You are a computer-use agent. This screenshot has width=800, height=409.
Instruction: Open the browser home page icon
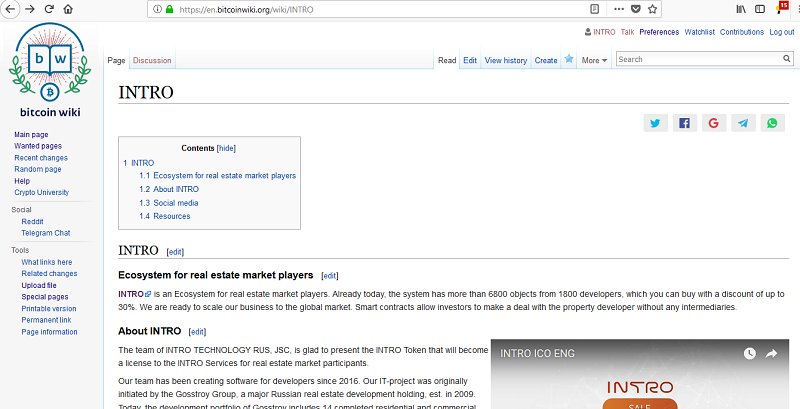click(x=68, y=9)
